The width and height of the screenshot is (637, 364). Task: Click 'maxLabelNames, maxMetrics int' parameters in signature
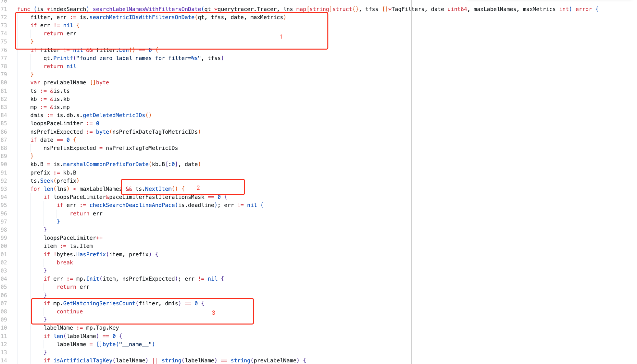[521, 9]
